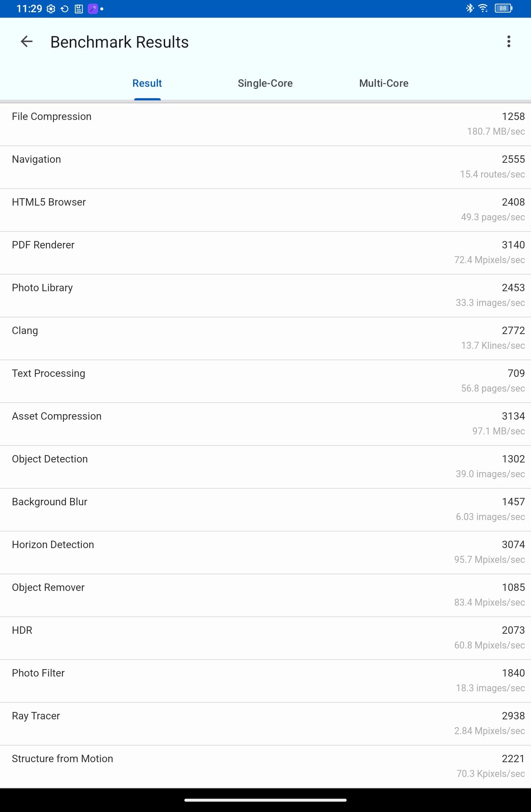
Task: Open the three-dot overflow menu
Action: [509, 42]
